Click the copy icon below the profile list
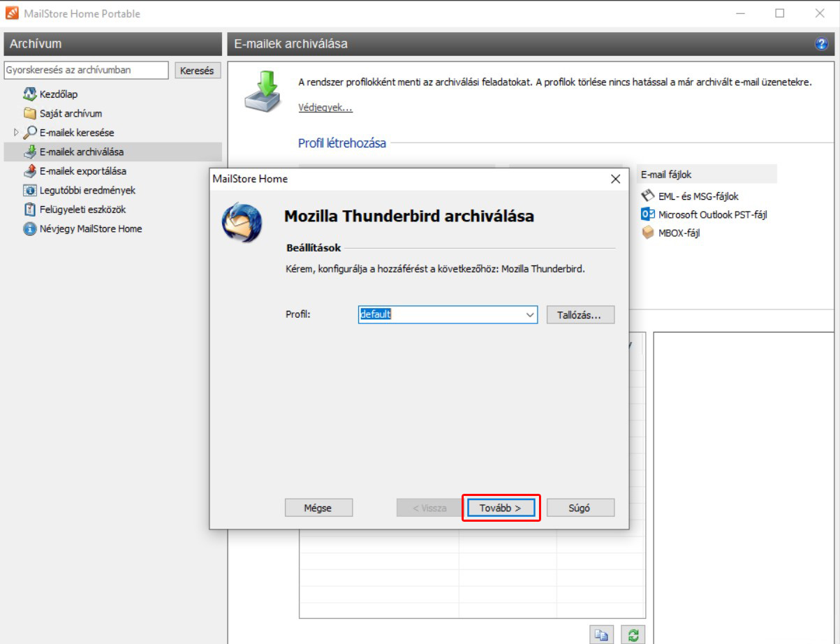The height and width of the screenshot is (644, 840). coord(601,635)
